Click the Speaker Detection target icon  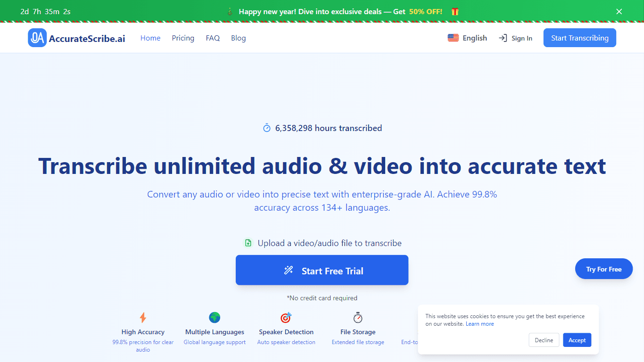(286, 317)
